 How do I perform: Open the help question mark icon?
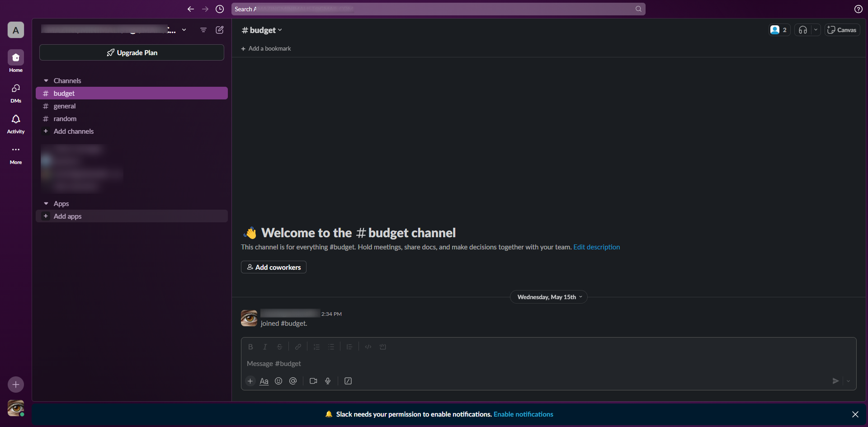(858, 9)
